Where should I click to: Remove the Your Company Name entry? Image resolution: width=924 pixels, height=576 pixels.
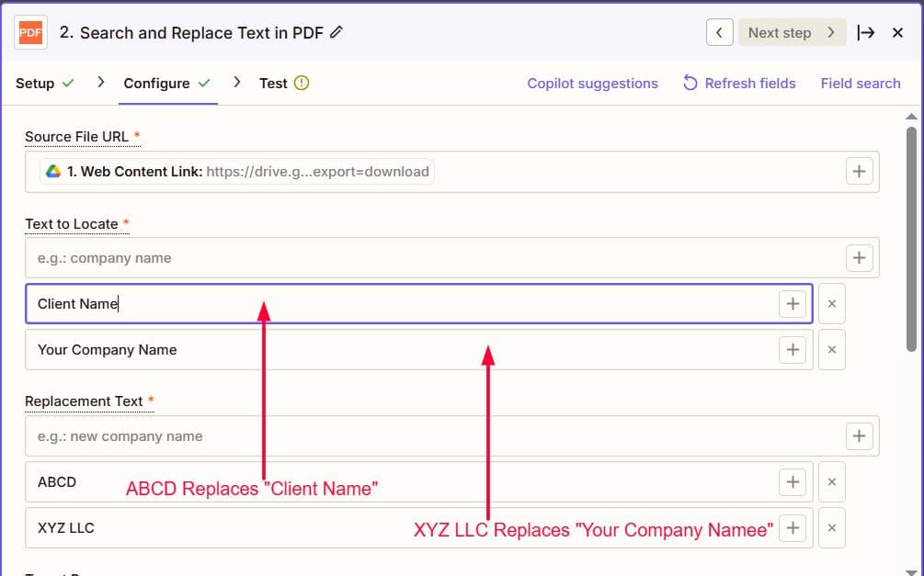click(x=831, y=349)
